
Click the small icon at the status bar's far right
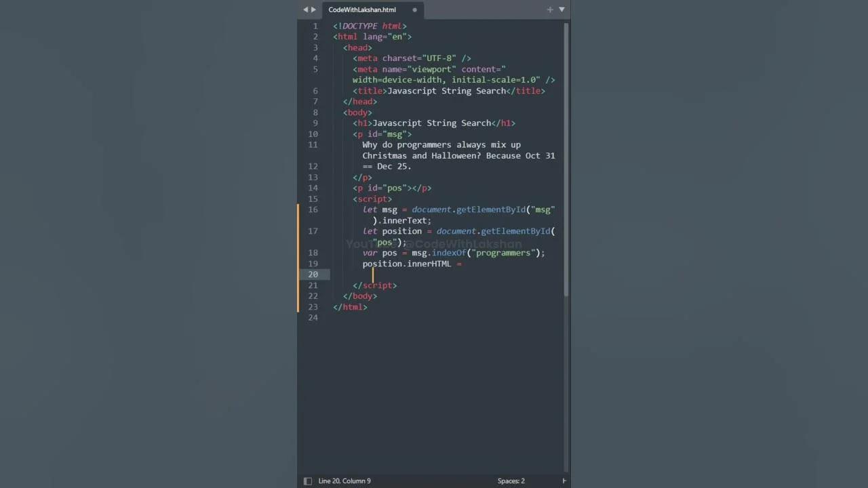[564, 481]
